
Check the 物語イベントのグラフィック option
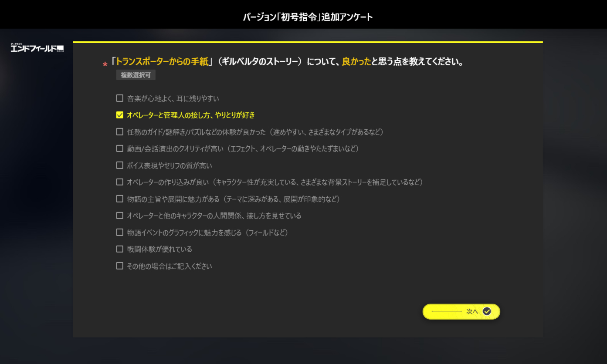(120, 233)
